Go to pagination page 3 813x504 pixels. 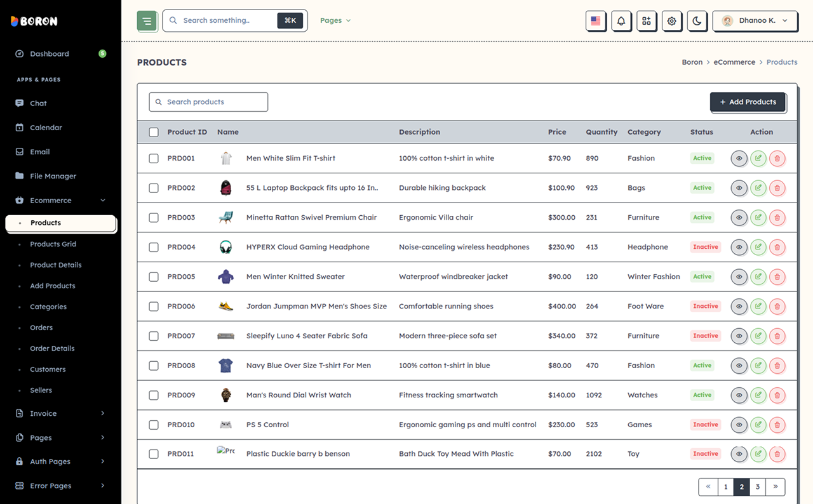point(757,487)
